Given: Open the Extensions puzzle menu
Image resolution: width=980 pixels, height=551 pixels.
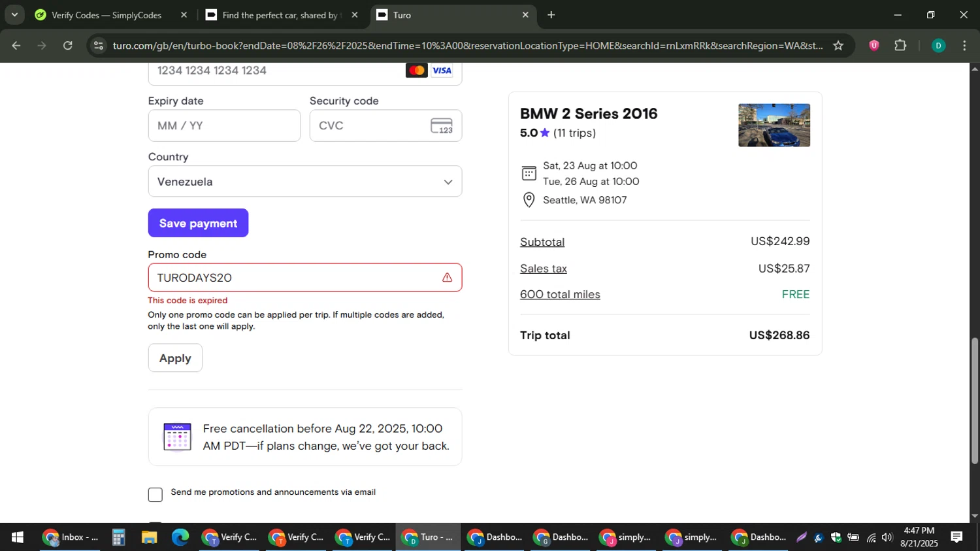Looking at the screenshot, I should (900, 46).
